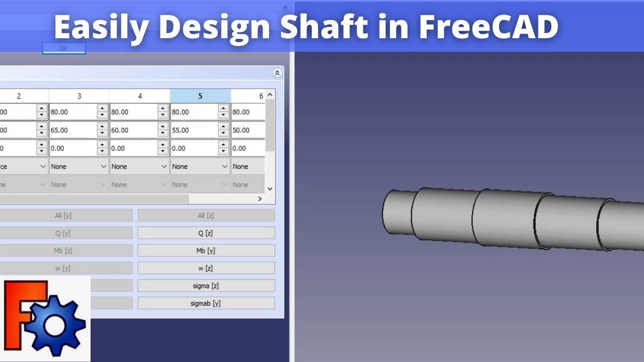Click the 80.00 field in column 5
This screenshot has width=644, height=362.
(x=194, y=112)
